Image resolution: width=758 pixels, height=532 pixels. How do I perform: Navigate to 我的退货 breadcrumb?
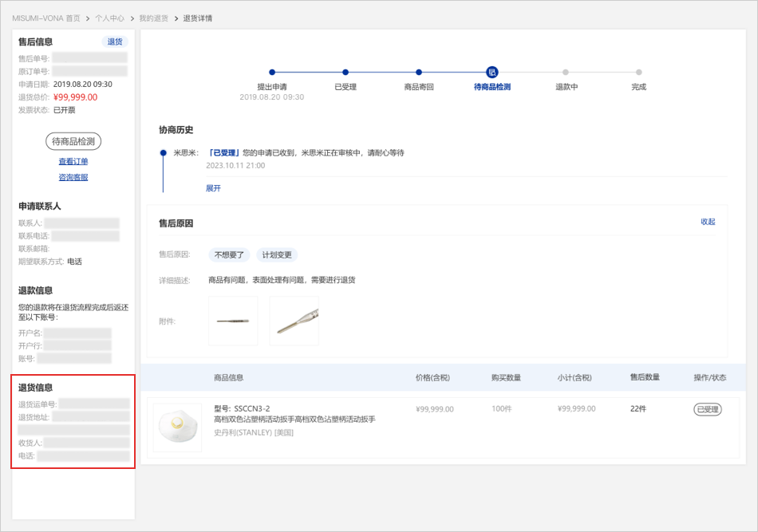click(153, 18)
